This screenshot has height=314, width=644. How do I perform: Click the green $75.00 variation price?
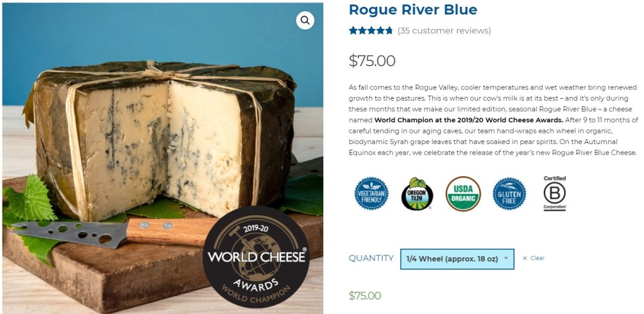(x=365, y=296)
